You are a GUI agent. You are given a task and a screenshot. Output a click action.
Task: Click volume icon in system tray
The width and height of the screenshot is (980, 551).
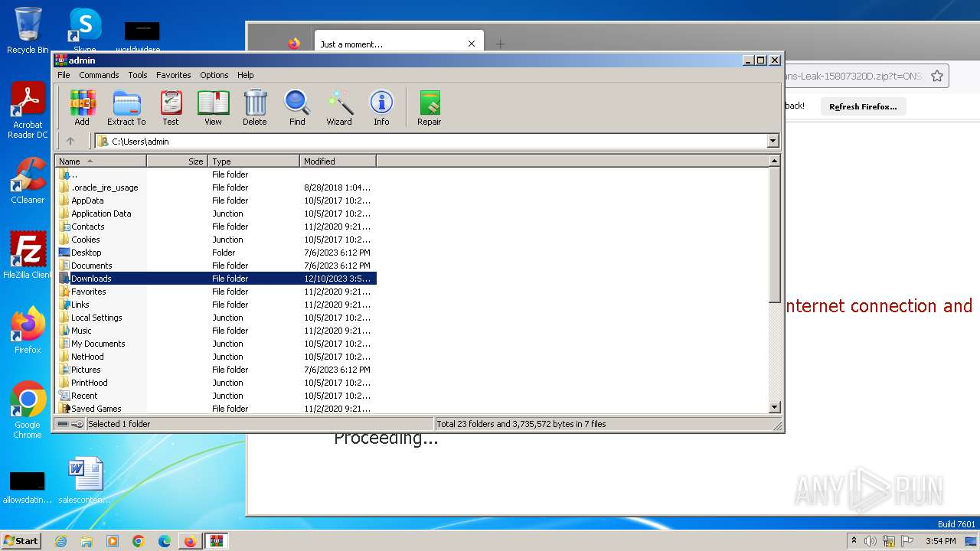point(871,541)
